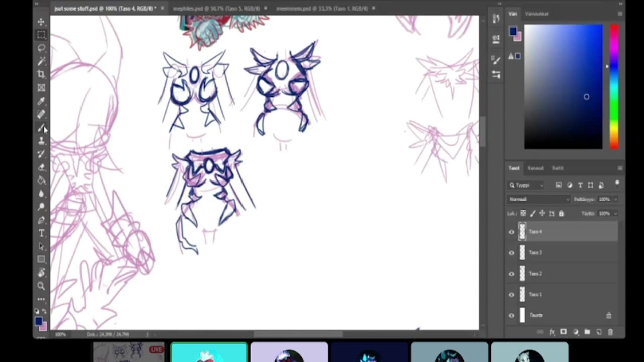Select the Type tool
The width and height of the screenshot is (644, 362).
click(41, 233)
